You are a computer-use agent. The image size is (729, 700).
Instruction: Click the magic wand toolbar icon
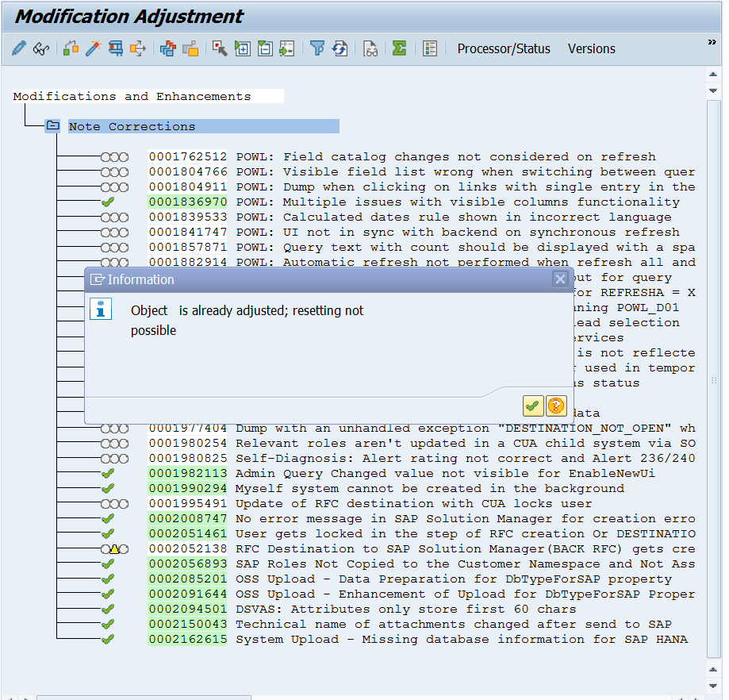[x=94, y=48]
